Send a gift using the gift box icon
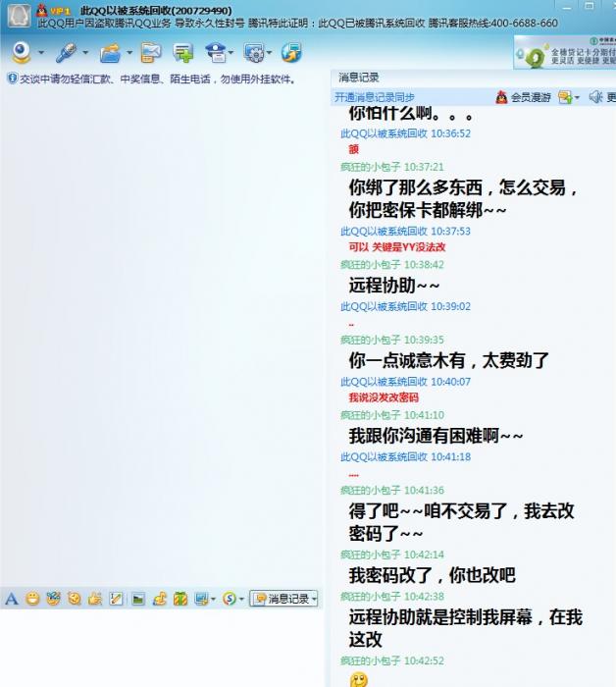Viewport: 616px width, 687px height. click(x=180, y=598)
